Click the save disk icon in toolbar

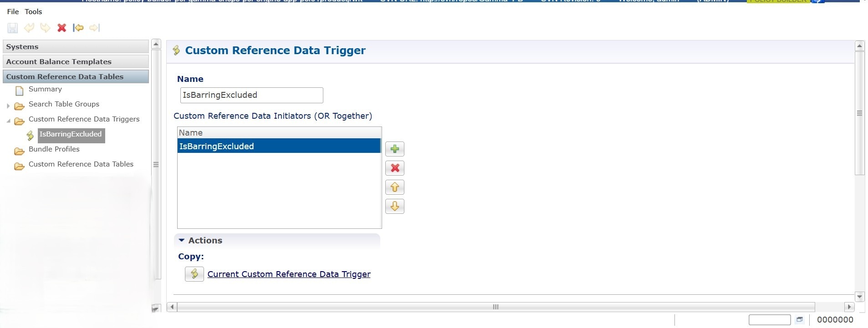12,28
